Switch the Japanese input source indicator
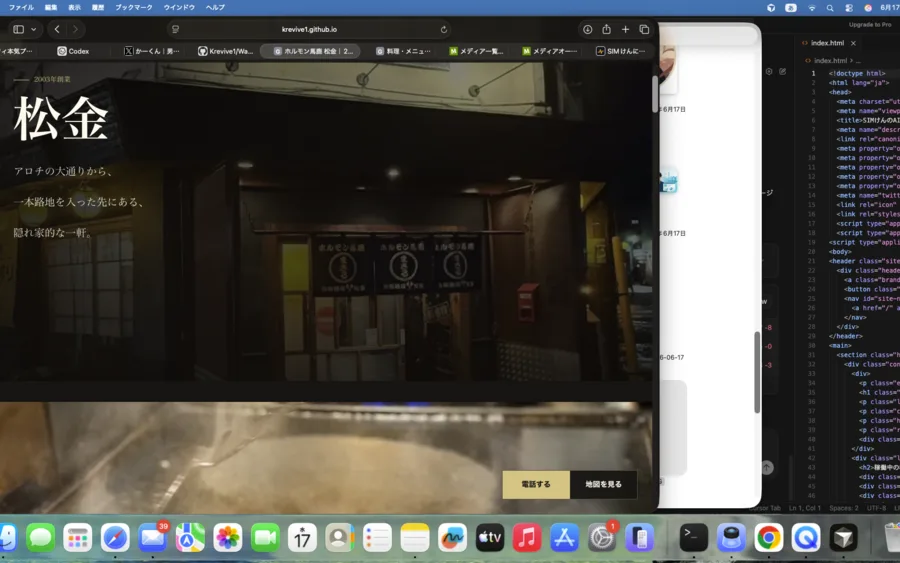The image size is (900, 563). tap(790, 7)
